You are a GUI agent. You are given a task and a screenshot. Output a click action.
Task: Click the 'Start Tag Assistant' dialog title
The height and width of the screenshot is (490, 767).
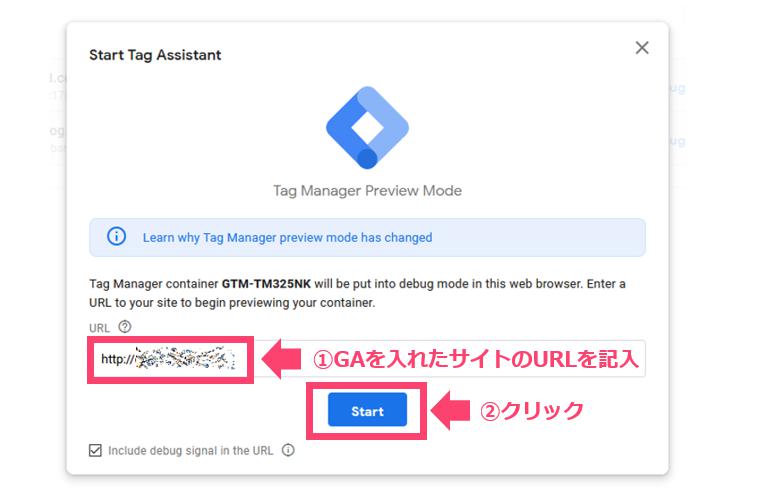(x=155, y=55)
